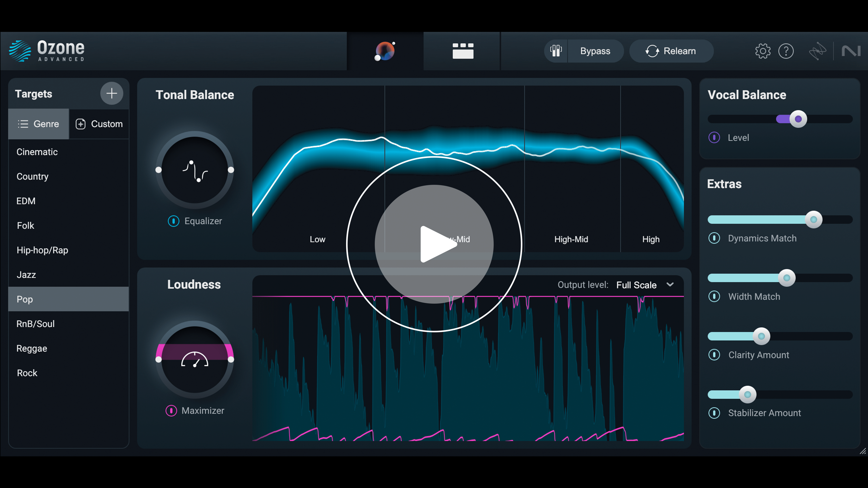
Task: Toggle Clarity Amount power button
Action: [714, 355]
